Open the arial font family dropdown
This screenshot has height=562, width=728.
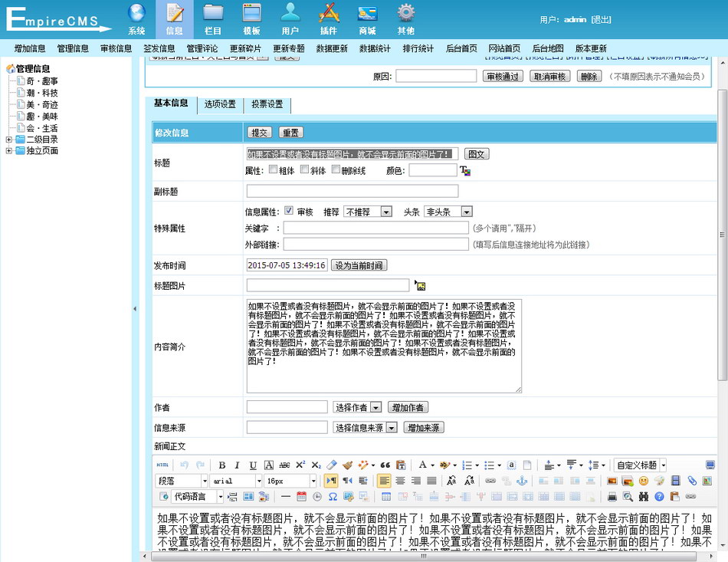pos(237,481)
